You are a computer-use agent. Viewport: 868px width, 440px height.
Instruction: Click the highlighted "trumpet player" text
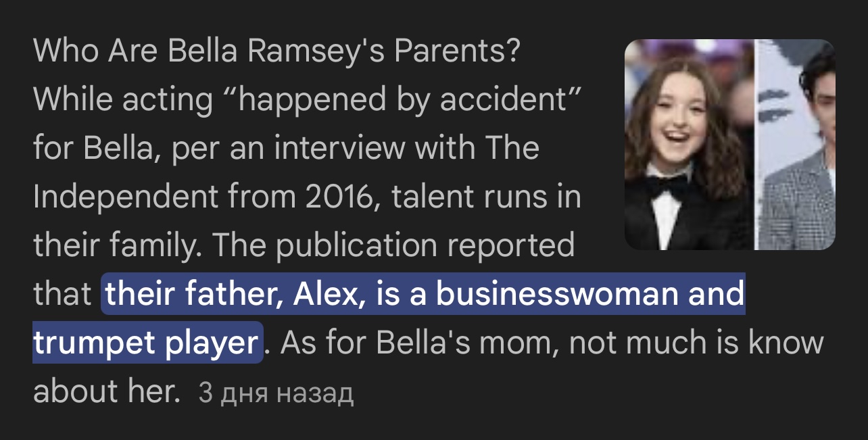pos(145,343)
